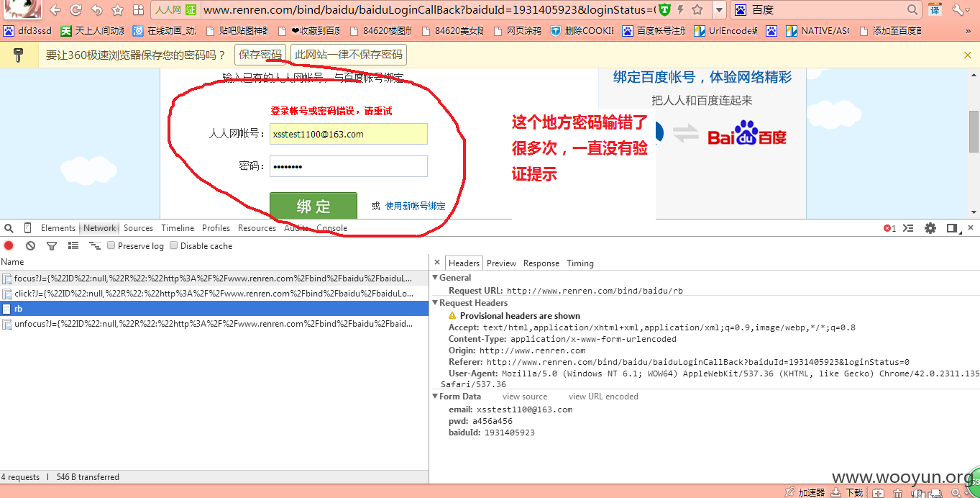980x498 pixels.
Task: Enable Disable cache checkbox
Action: point(174,245)
